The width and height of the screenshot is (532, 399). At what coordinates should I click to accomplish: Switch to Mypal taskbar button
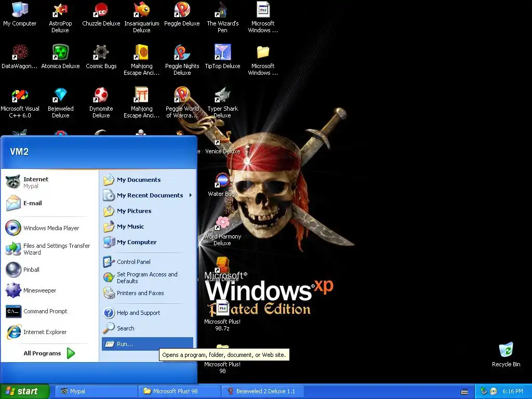(96, 391)
